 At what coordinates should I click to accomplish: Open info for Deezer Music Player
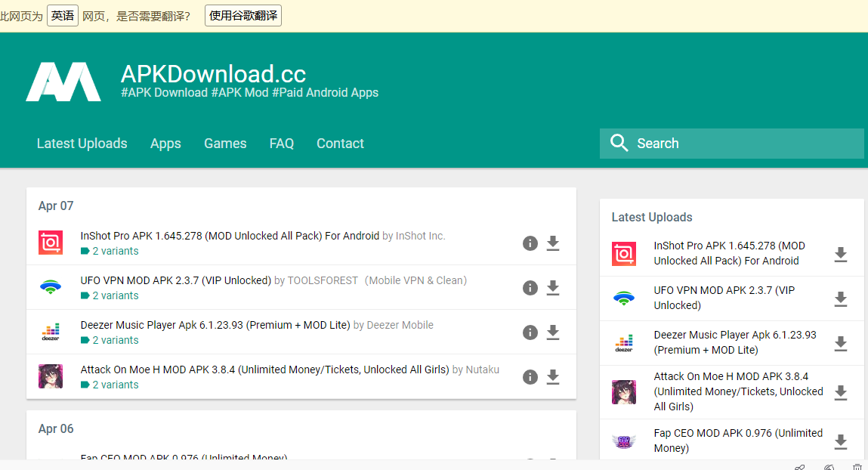click(530, 332)
